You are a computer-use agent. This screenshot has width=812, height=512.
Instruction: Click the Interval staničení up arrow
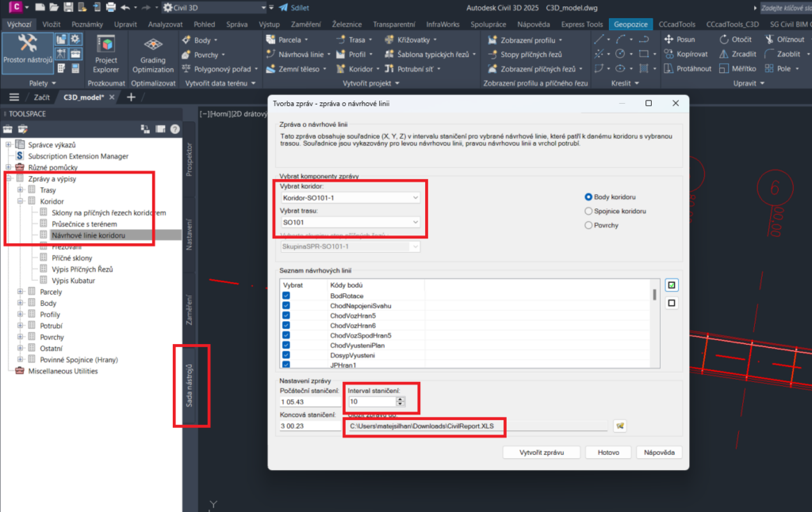[400, 399]
